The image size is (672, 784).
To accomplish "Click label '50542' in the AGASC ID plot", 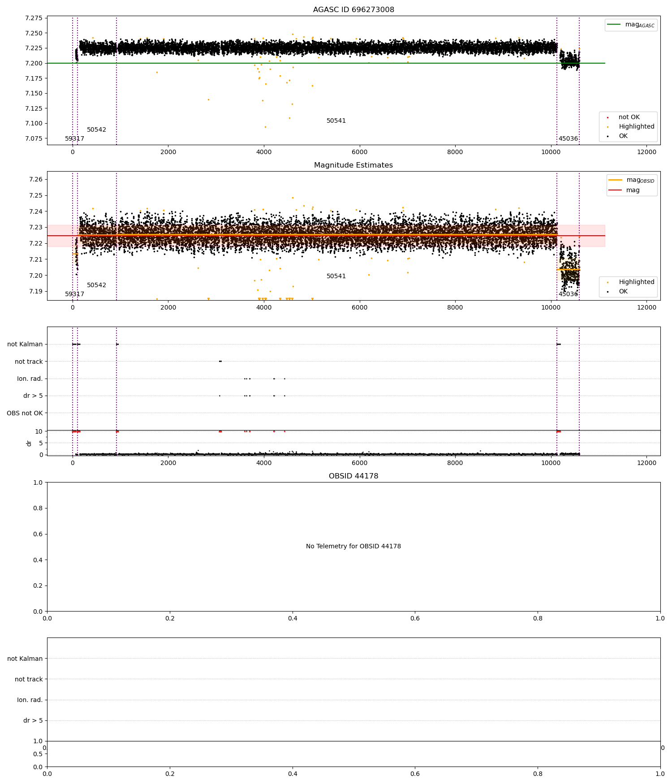I will click(x=96, y=129).
